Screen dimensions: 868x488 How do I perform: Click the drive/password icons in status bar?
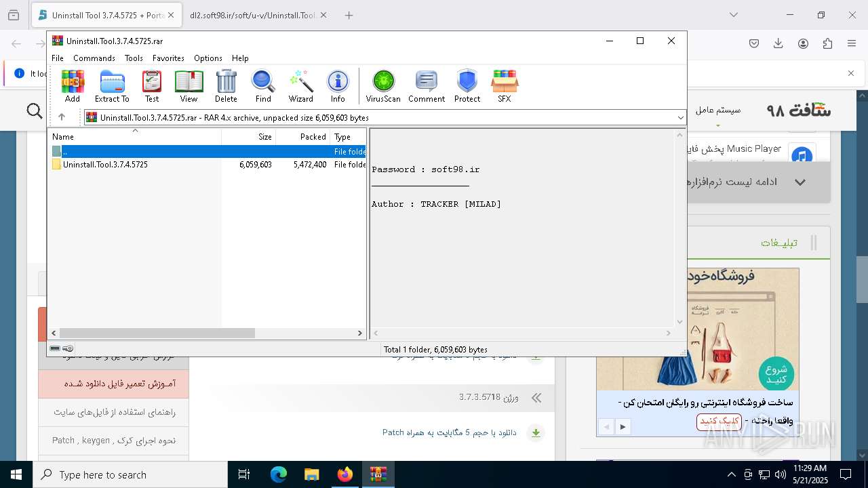[62, 348]
